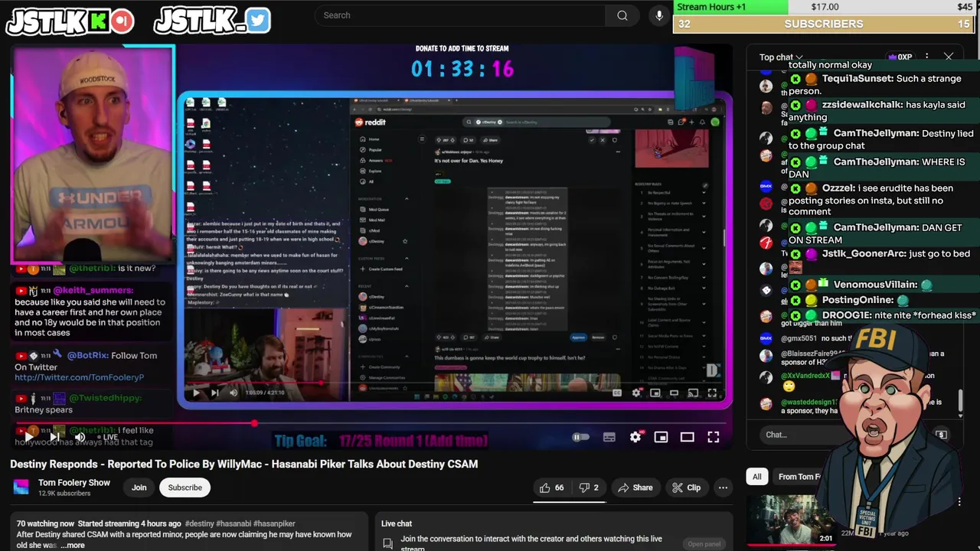
Task: Open the 0XP channel points badge
Action: click(x=900, y=57)
